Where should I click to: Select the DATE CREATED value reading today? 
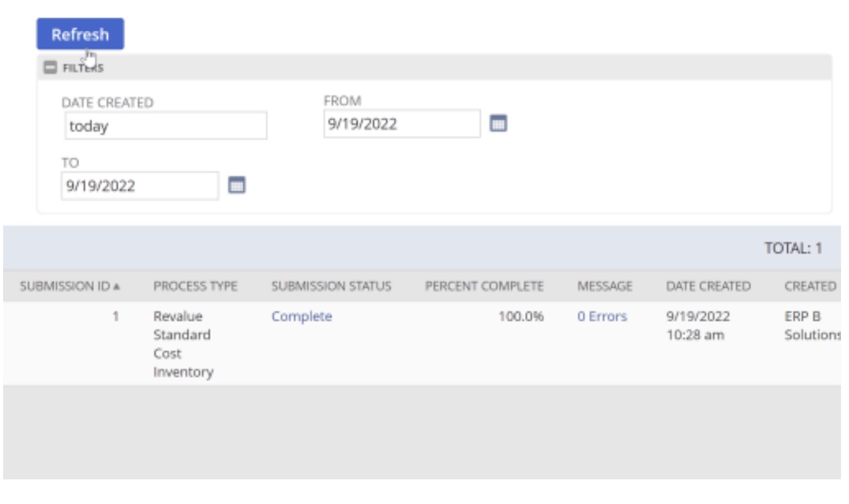coord(166,125)
